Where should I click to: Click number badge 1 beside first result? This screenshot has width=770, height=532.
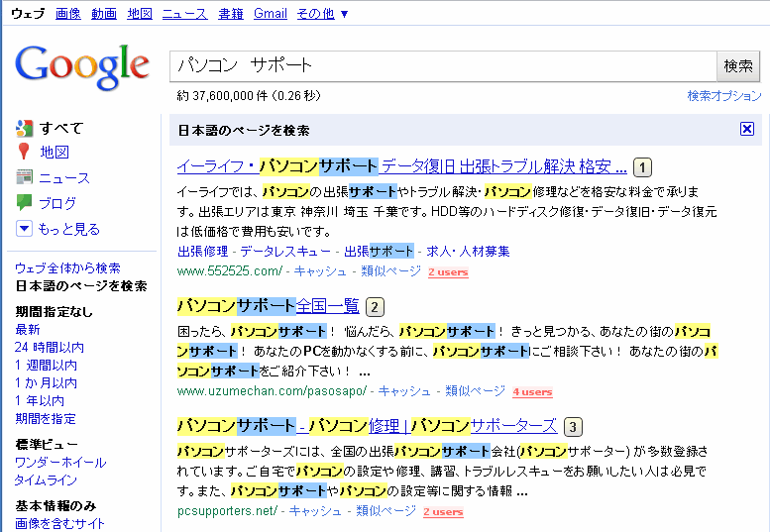click(643, 166)
